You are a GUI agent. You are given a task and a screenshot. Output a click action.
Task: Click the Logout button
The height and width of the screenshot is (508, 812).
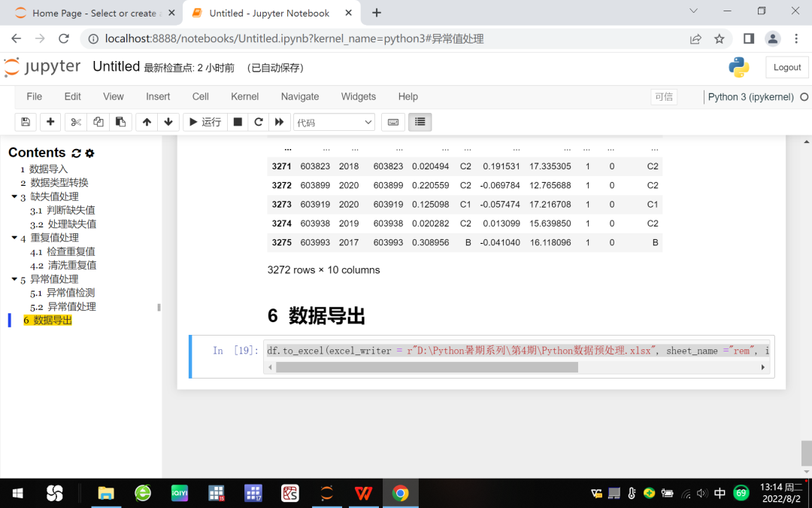coord(787,68)
